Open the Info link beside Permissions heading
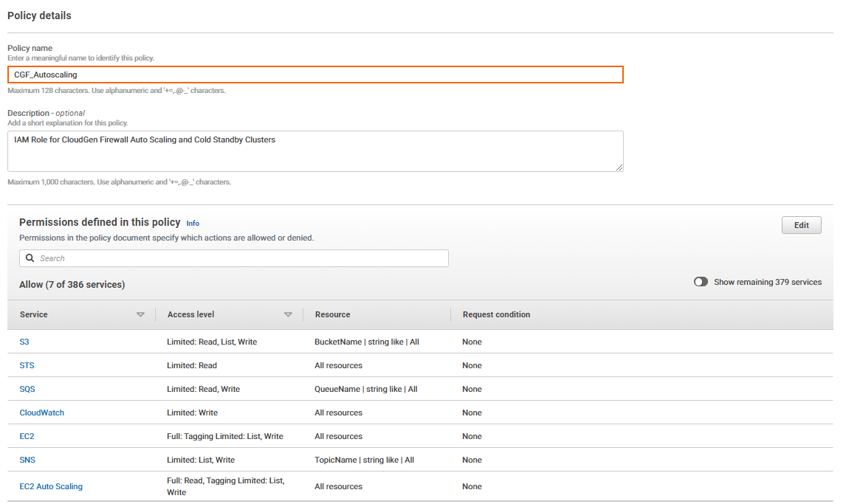This screenshot has width=846, height=504. pyautogui.click(x=193, y=223)
